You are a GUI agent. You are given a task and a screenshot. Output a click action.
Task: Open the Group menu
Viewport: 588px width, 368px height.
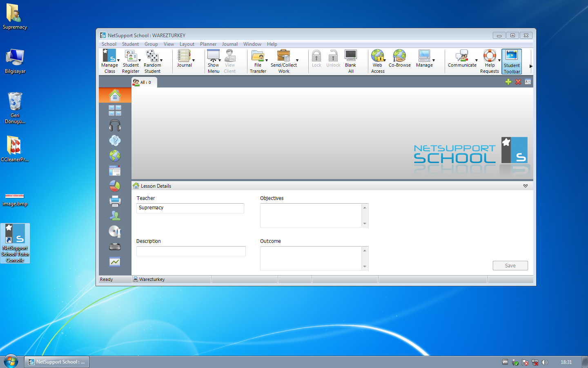click(151, 44)
